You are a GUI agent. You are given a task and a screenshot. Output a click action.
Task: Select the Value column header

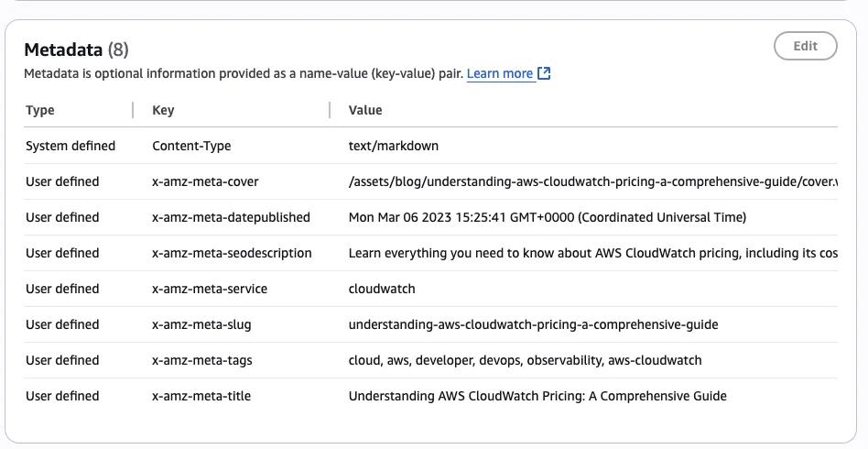click(x=365, y=110)
